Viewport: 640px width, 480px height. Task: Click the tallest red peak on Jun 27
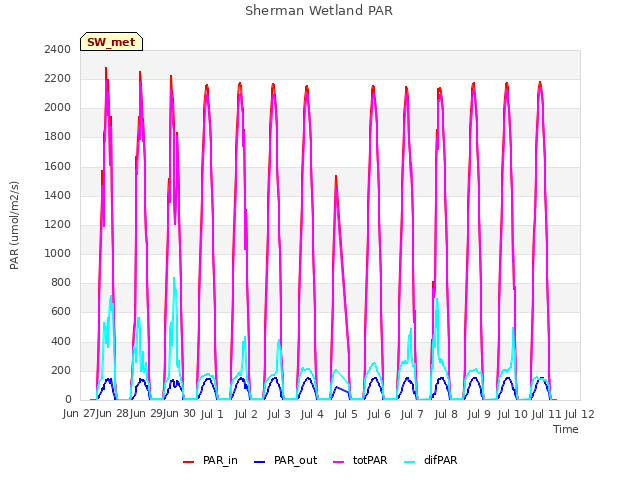(106, 69)
